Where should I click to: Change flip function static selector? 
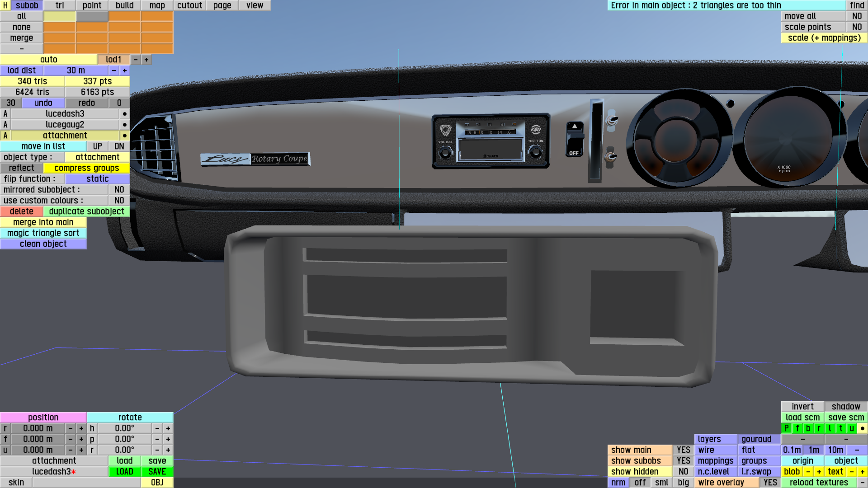click(x=97, y=179)
